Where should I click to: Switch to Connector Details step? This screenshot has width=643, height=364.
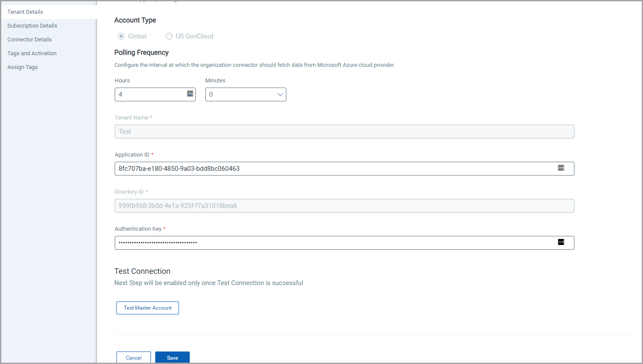point(29,40)
